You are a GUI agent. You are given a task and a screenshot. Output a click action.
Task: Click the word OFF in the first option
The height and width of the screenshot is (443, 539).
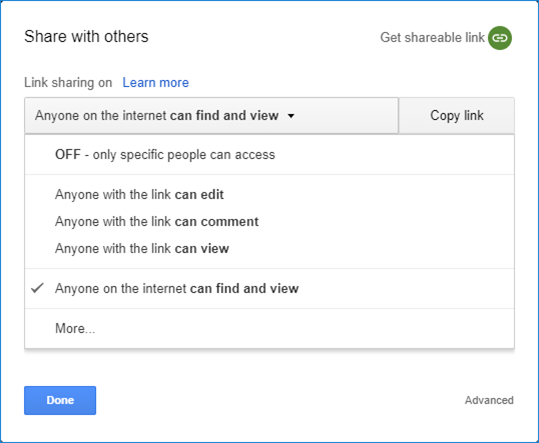pyautogui.click(x=68, y=155)
